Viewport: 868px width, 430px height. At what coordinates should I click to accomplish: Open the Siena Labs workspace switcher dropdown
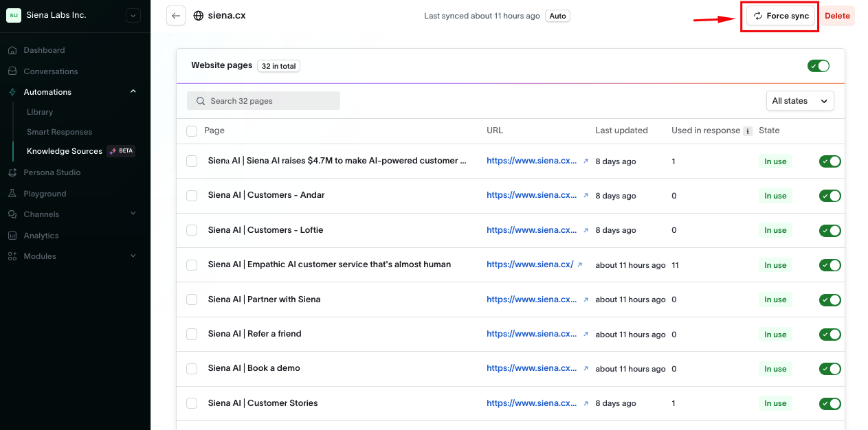coord(133,15)
